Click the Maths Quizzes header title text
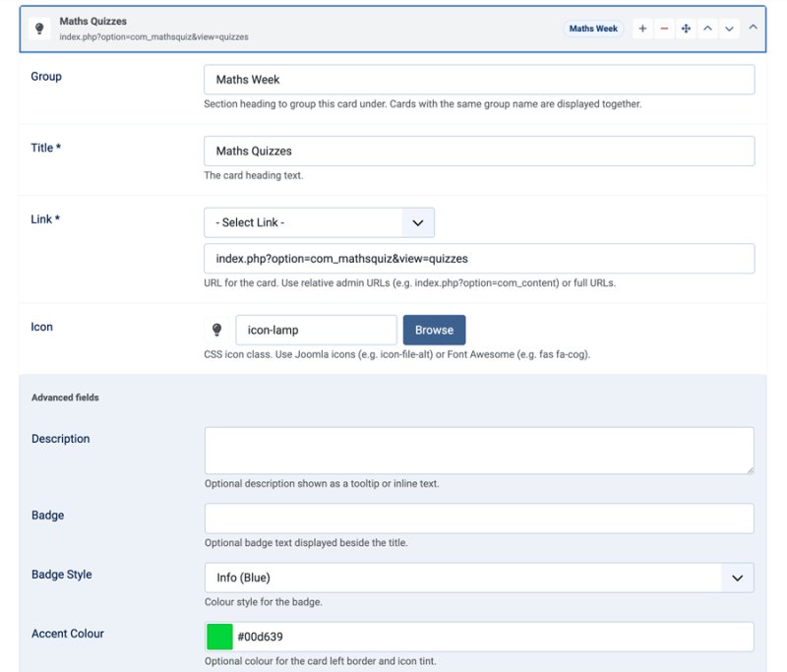The width and height of the screenshot is (787, 672). click(x=92, y=21)
